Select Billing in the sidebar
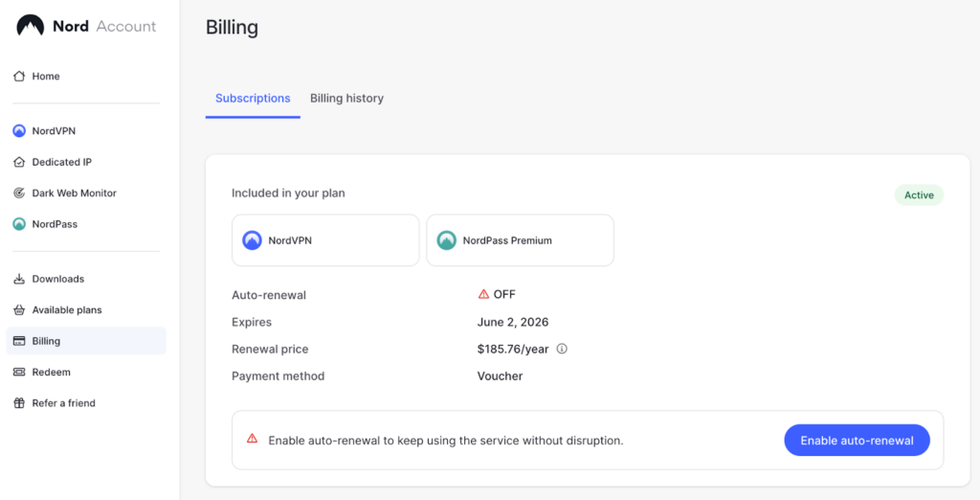This screenshot has height=500, width=980. (86, 341)
